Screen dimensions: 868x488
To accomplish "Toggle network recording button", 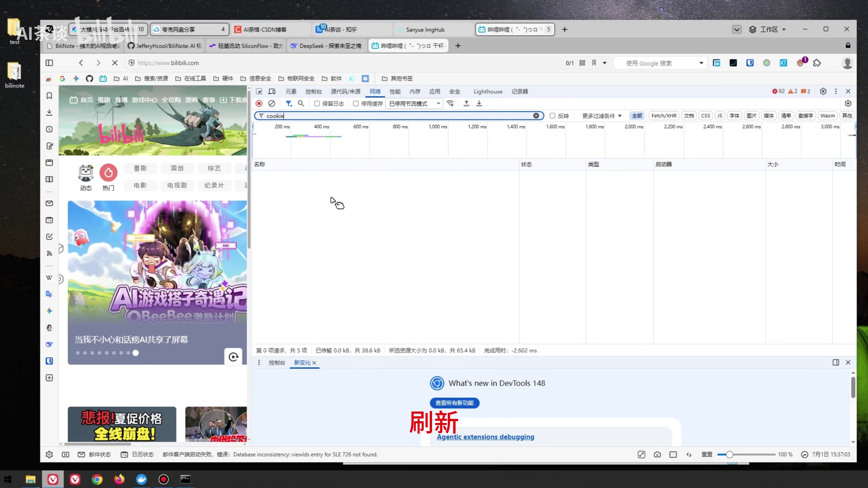I will 259,103.
